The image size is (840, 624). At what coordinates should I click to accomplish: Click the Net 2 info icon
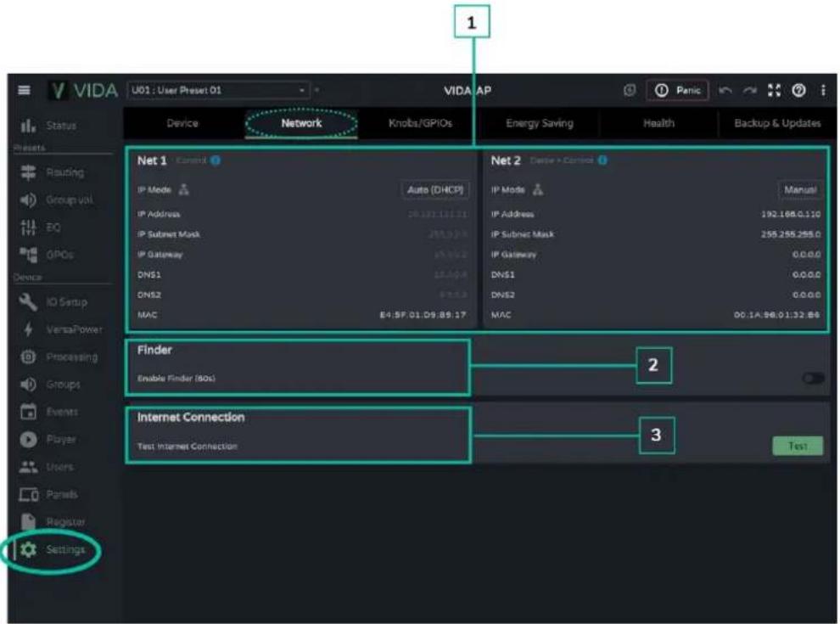coord(602,160)
